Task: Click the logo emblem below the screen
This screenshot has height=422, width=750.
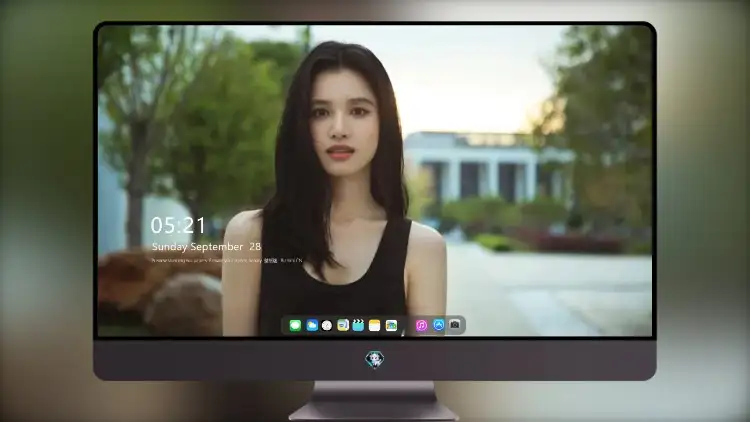Action: coord(375,359)
